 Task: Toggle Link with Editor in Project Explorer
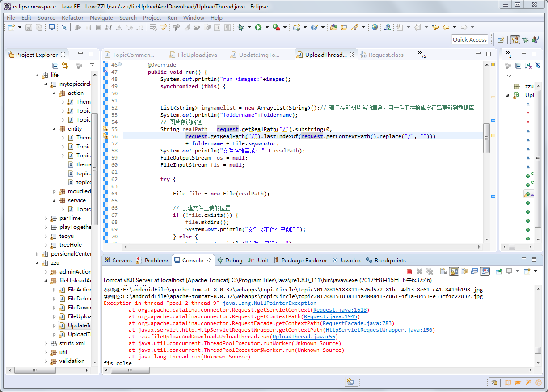[x=65, y=66]
